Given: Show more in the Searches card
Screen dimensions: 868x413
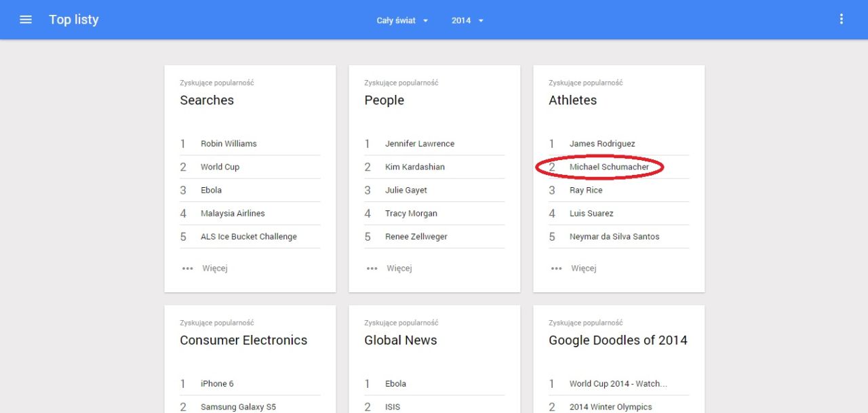Looking at the screenshot, I should [205, 268].
